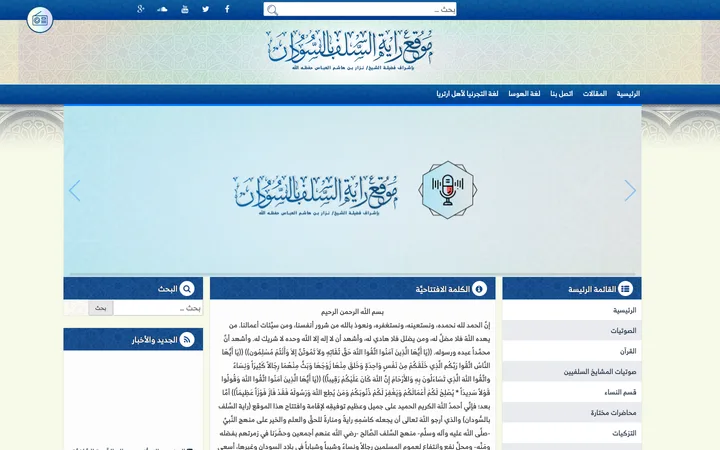The width and height of the screenshot is (720, 450).
Task: Click the بسم الله الرحمن الرحيم line
Action: pyautogui.click(x=352, y=312)
